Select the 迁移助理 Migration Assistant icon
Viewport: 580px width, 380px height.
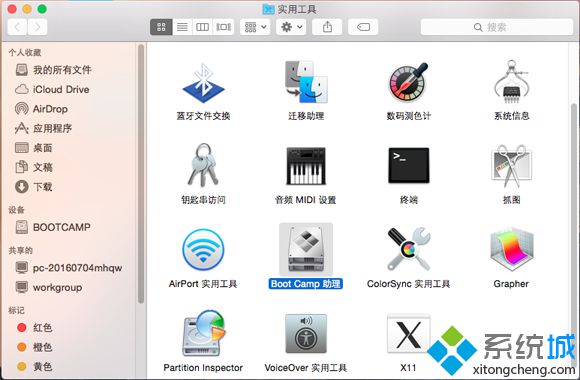(306, 82)
